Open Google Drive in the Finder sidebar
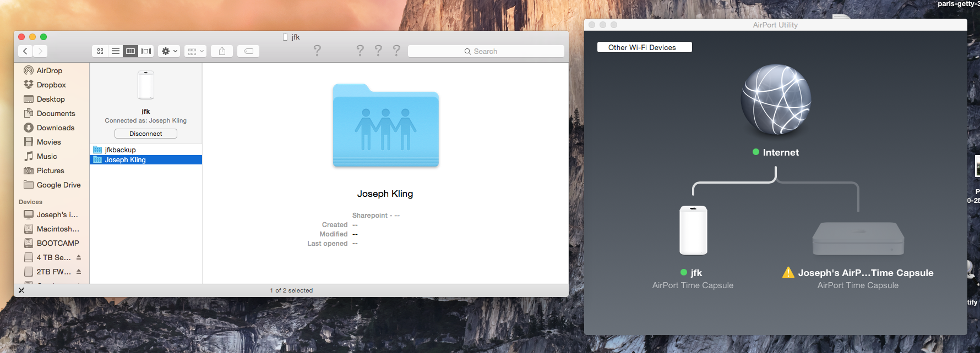The image size is (980, 353). click(x=58, y=185)
